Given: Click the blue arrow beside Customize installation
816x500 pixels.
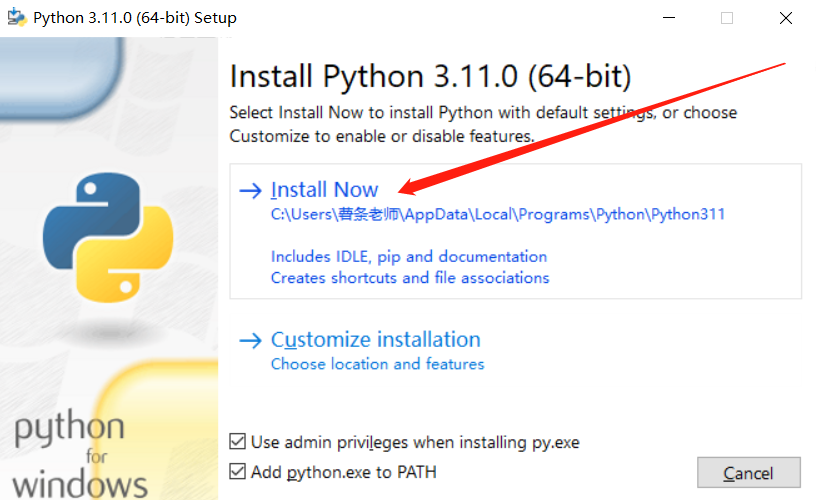Looking at the screenshot, I should point(250,341).
